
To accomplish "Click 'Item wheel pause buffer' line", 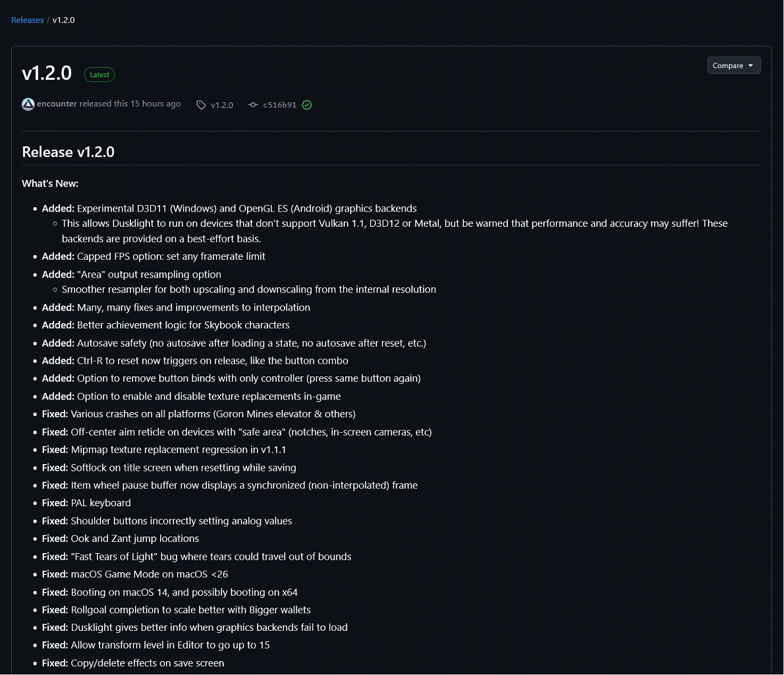I will point(230,485).
